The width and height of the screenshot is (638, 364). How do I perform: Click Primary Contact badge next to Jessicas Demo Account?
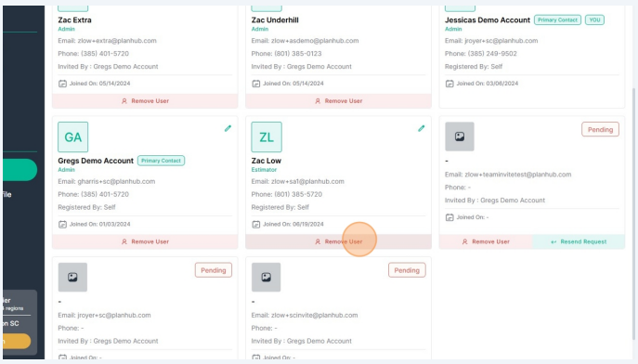pyautogui.click(x=557, y=19)
